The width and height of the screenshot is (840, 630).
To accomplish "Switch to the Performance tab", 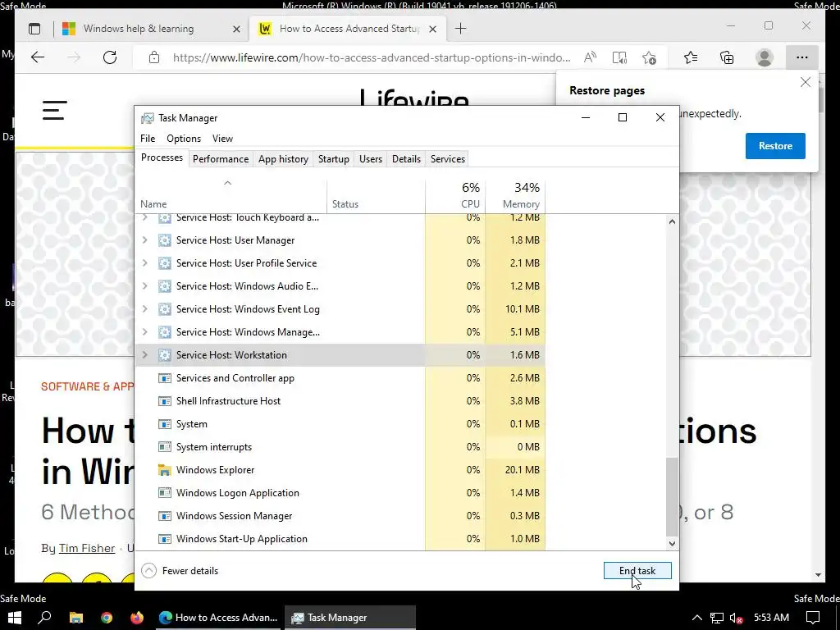I will coord(221,159).
